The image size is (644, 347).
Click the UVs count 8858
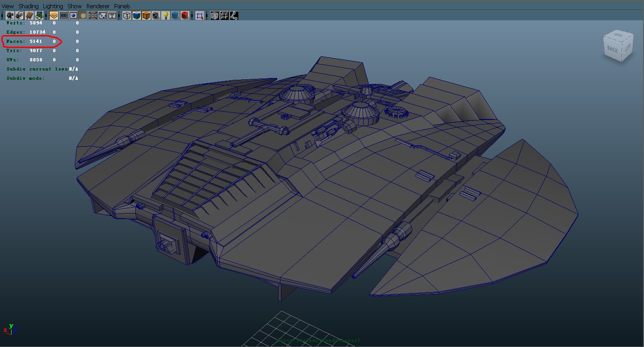[36, 60]
